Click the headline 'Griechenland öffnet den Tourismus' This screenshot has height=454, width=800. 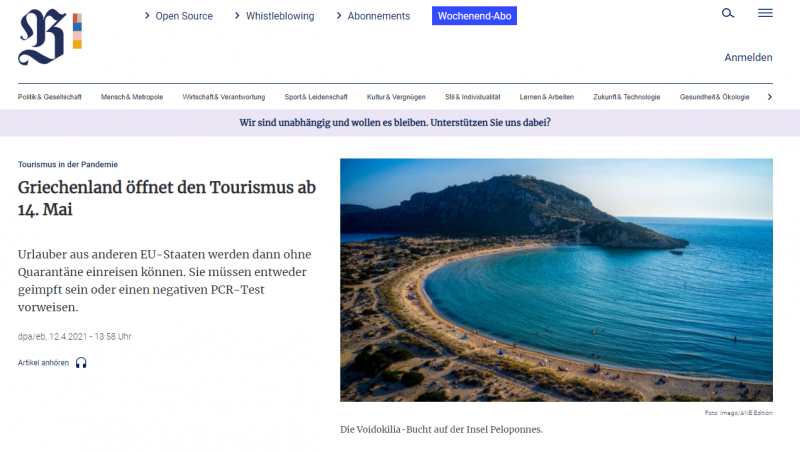pyautogui.click(x=167, y=198)
